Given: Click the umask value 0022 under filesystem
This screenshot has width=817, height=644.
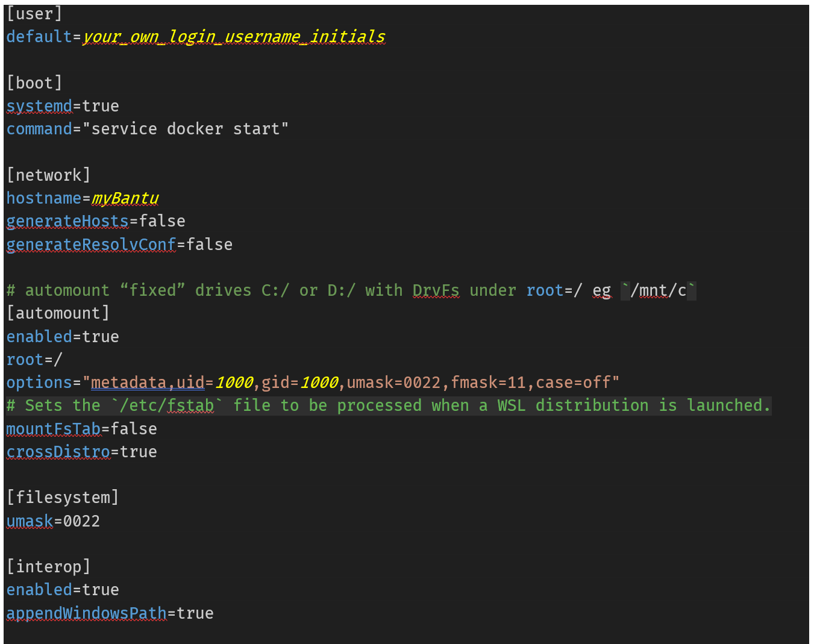Looking at the screenshot, I should 80,521.
